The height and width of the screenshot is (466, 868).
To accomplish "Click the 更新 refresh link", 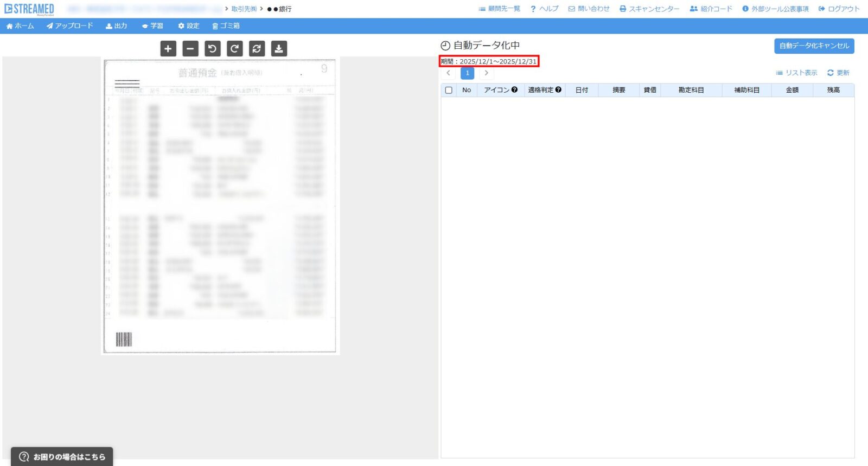I will coord(838,73).
